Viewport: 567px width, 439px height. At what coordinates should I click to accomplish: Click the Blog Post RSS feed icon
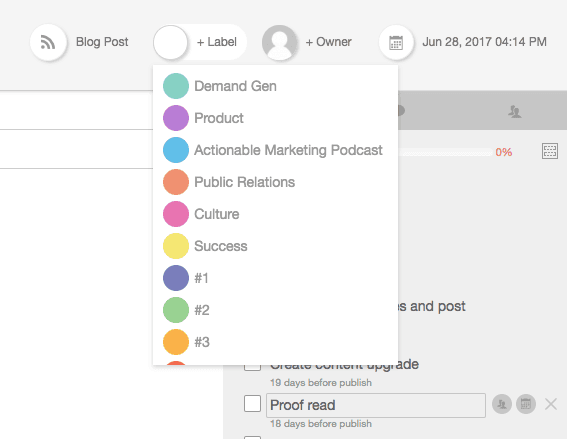(x=48, y=42)
